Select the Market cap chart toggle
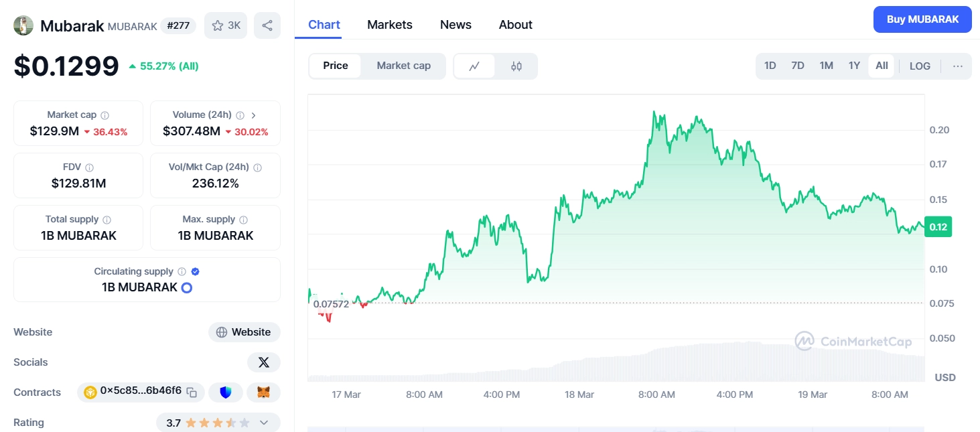Image resolution: width=980 pixels, height=432 pixels. coord(403,66)
